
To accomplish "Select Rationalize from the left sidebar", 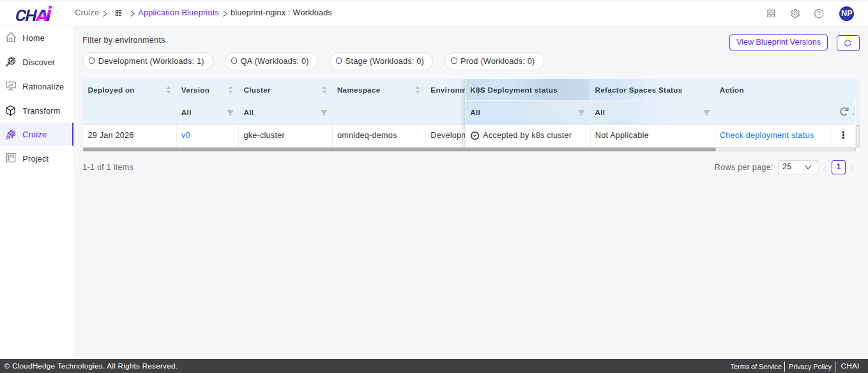I will pos(42,86).
